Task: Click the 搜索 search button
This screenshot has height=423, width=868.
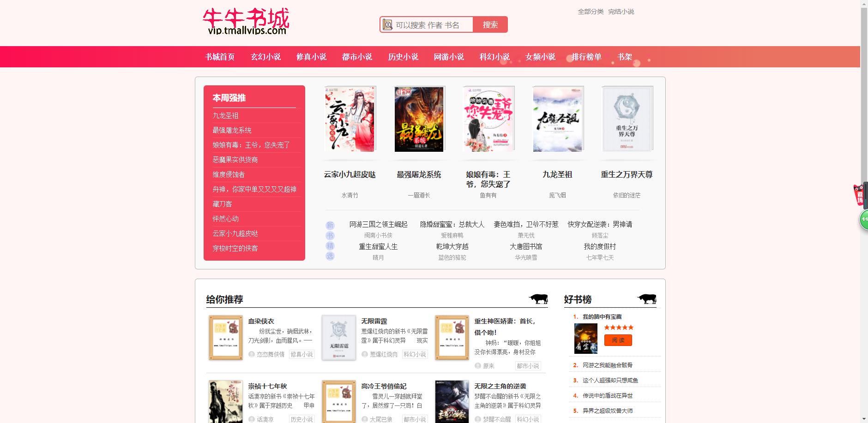Action: tap(490, 25)
